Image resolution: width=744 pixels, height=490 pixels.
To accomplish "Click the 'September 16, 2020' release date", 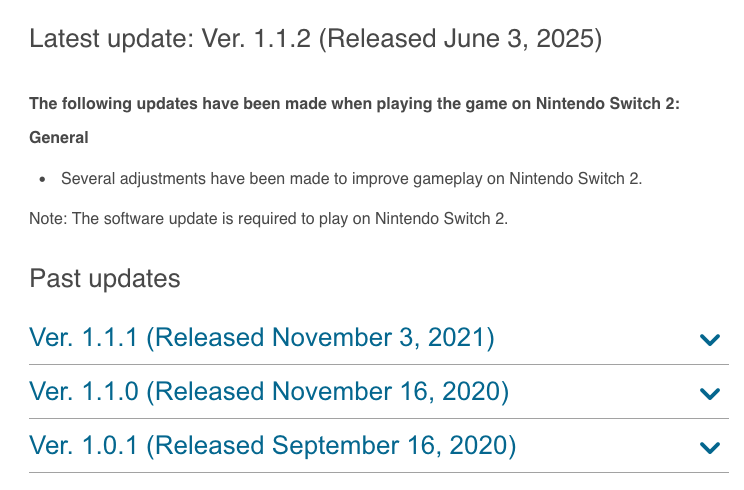I will click(x=394, y=446).
